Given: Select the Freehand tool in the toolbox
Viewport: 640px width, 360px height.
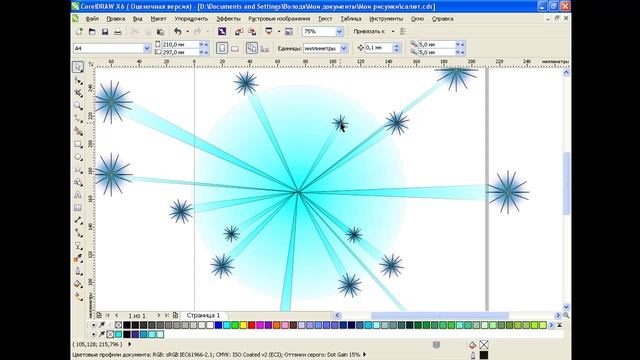Looking at the screenshot, I should (x=78, y=119).
